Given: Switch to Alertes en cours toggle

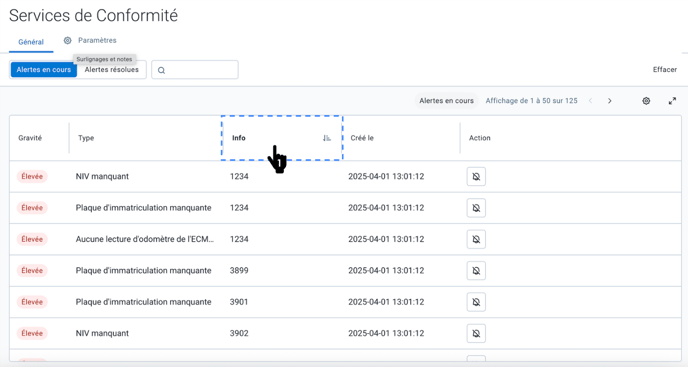Looking at the screenshot, I should tap(43, 70).
